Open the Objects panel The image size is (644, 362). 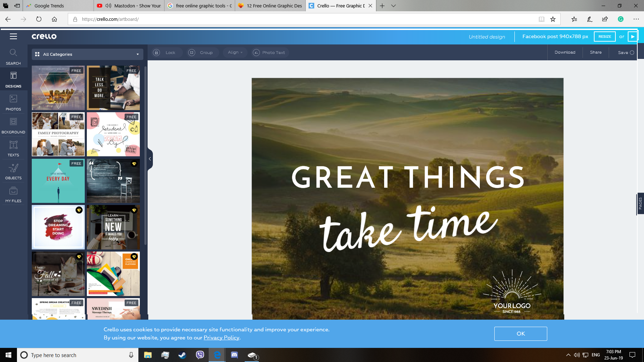click(x=13, y=171)
